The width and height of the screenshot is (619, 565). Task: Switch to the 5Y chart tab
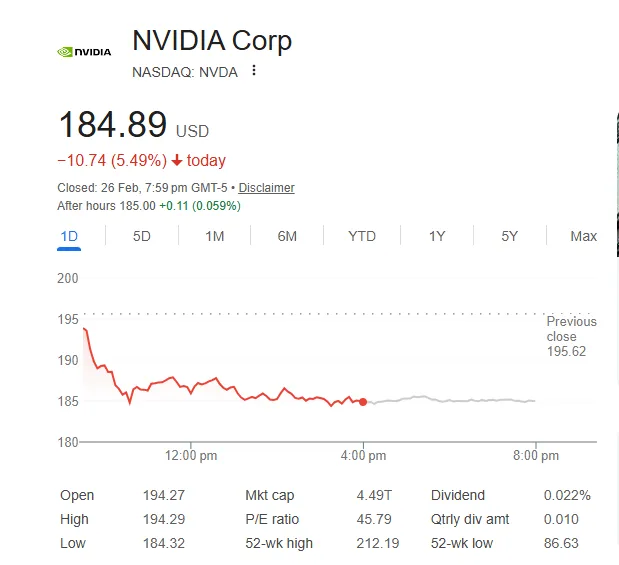509,237
